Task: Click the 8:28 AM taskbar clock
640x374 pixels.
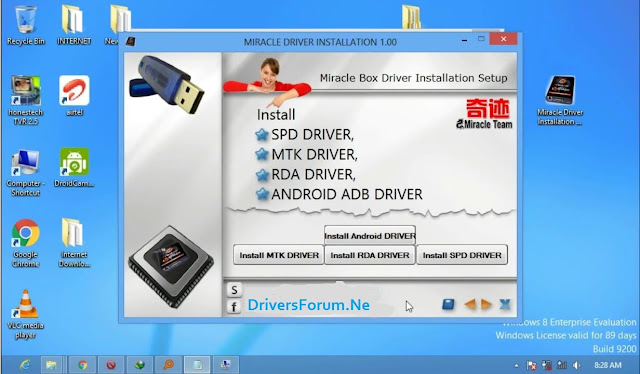Action: pos(608,365)
